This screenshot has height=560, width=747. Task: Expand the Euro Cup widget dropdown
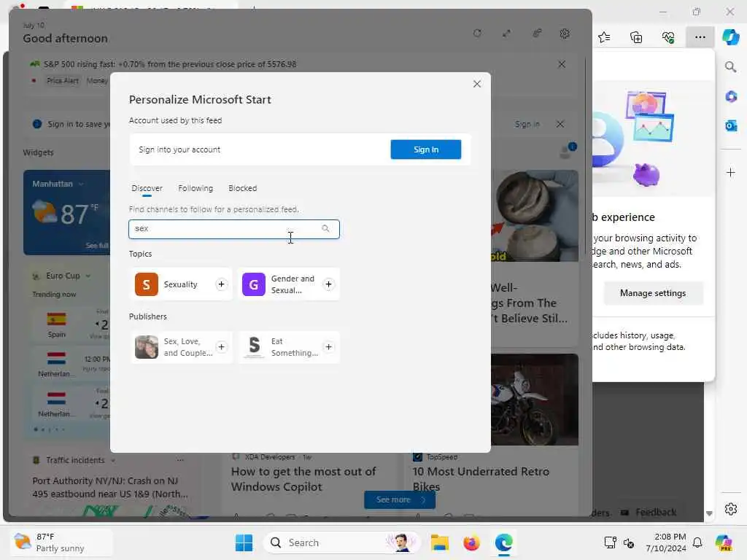[x=88, y=276]
